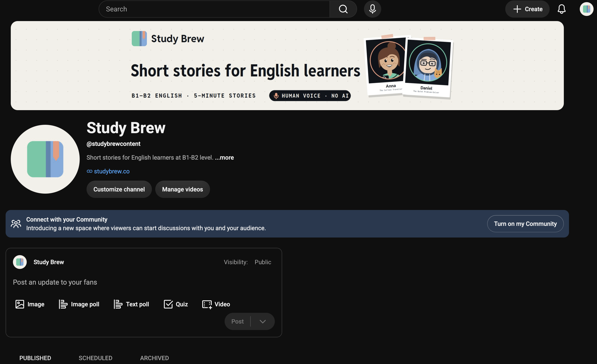Open the notifications bell
The height and width of the screenshot is (364, 597).
point(561,9)
